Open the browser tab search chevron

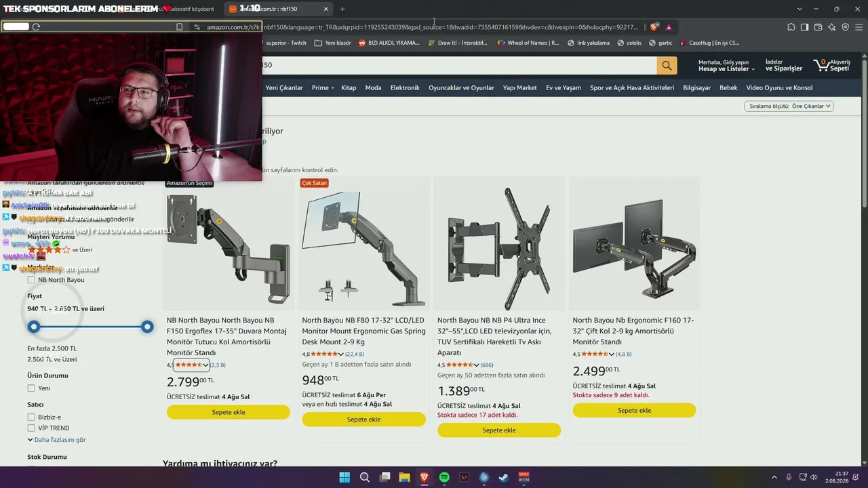pos(800,9)
